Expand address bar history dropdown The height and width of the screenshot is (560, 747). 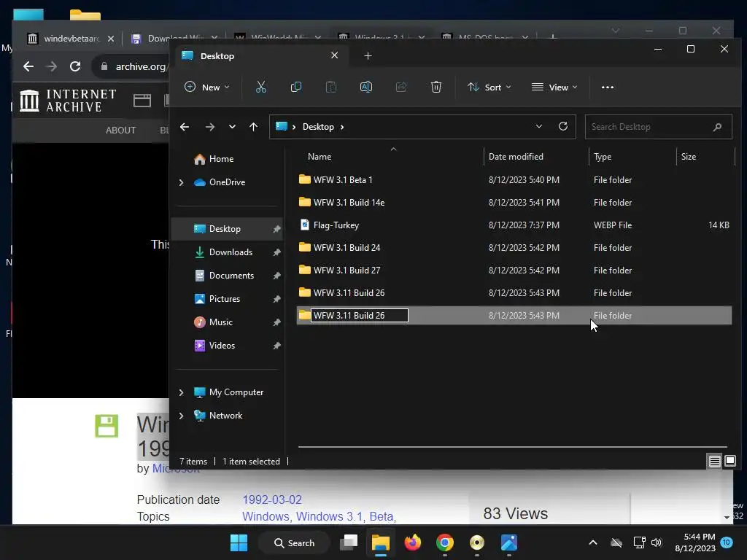[x=539, y=126]
